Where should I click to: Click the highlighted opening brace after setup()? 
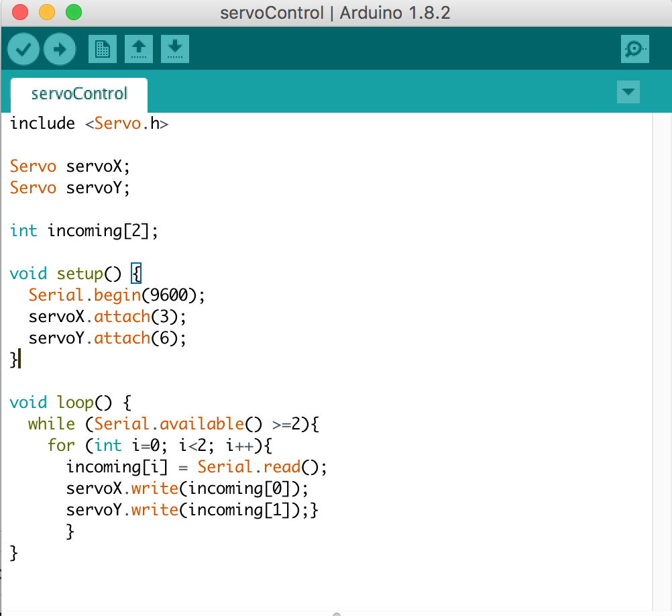[x=136, y=274]
